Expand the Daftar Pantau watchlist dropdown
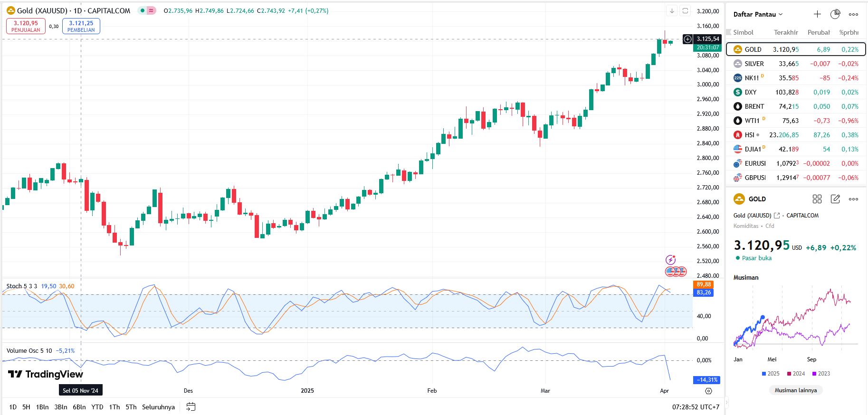Image resolution: width=868 pixels, height=415 pixels. tap(758, 14)
